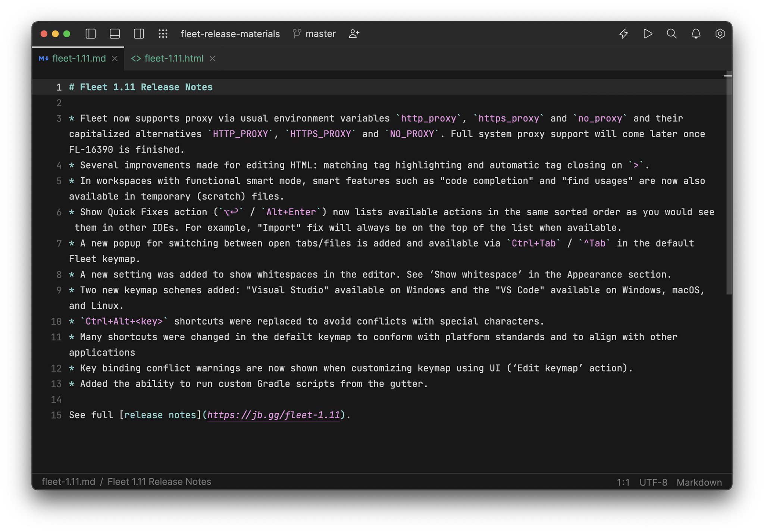Toggle the bottom panel visibility
The height and width of the screenshot is (532, 764).
[x=115, y=34]
